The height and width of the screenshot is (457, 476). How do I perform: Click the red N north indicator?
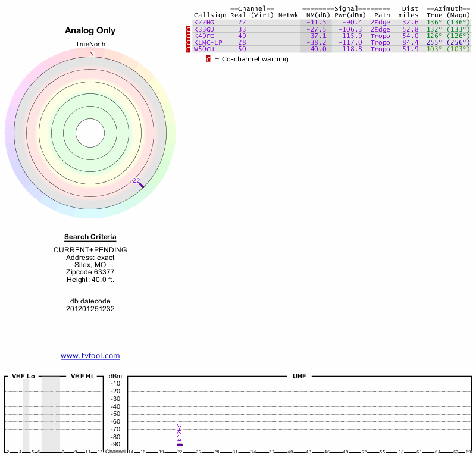coord(92,54)
